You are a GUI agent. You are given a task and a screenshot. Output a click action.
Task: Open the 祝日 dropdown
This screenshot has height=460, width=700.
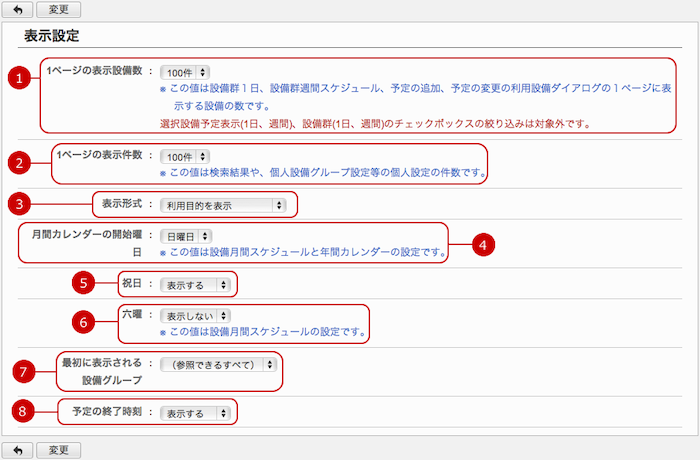coord(196,285)
